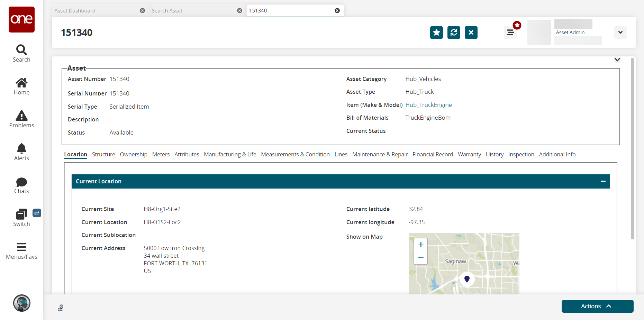Viewport: 644px width, 320px height.
Task: Select the Financial Record tab
Action: point(433,154)
